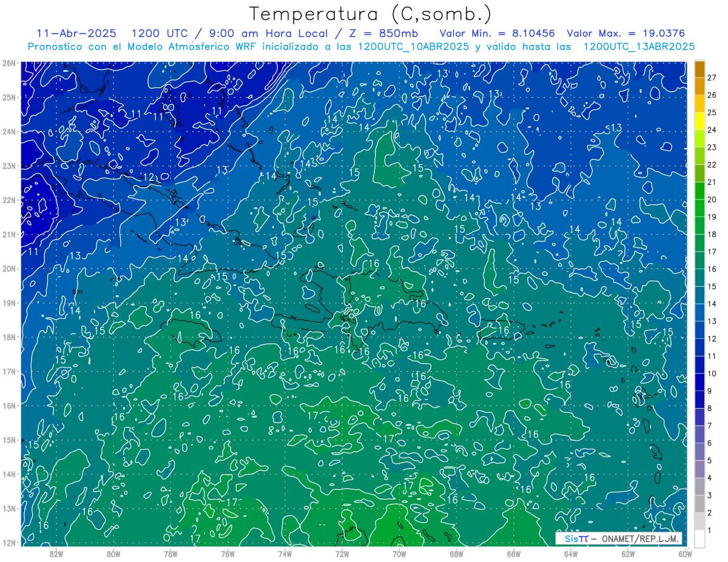Click the '66W' longitude axis label

[514, 553]
